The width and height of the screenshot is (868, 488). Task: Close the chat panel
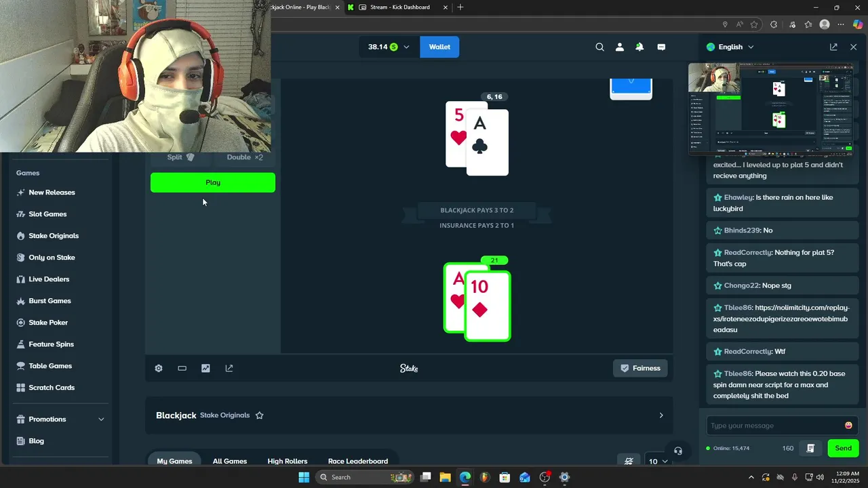(x=853, y=47)
